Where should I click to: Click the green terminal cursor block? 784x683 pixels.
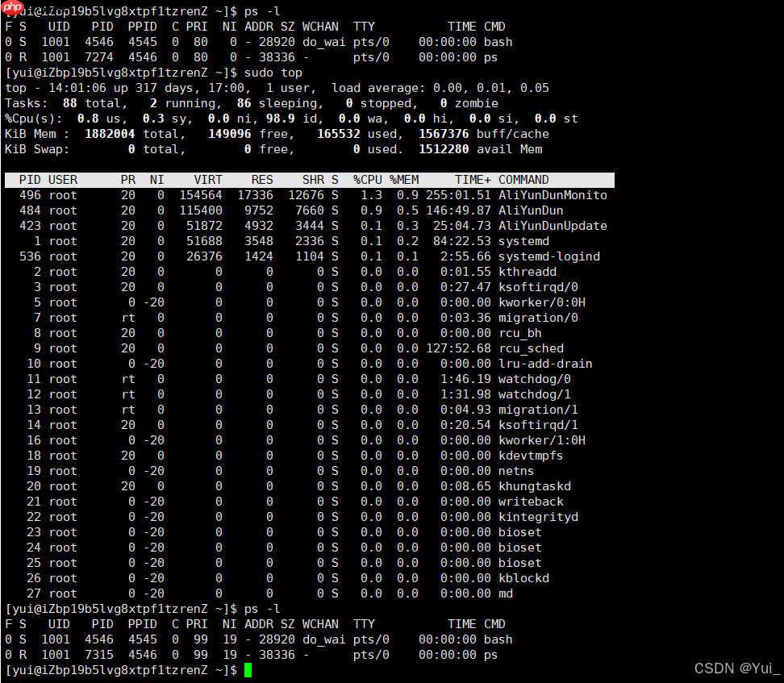[248, 670]
